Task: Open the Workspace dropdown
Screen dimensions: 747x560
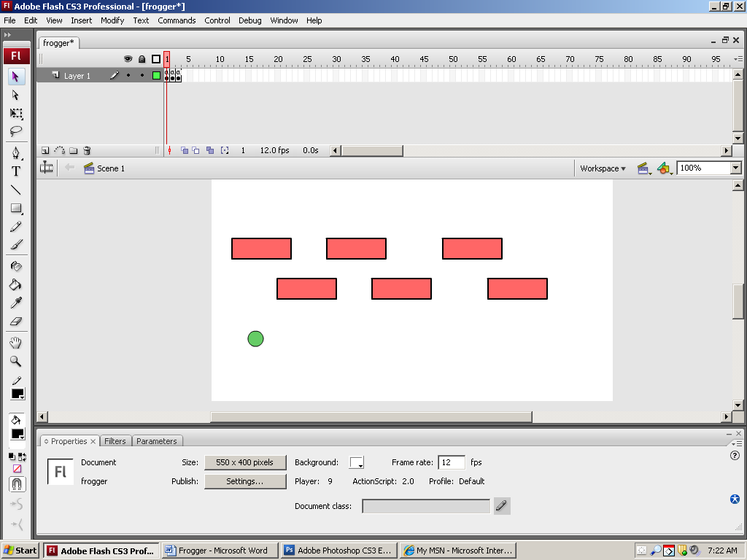Action: tap(603, 168)
